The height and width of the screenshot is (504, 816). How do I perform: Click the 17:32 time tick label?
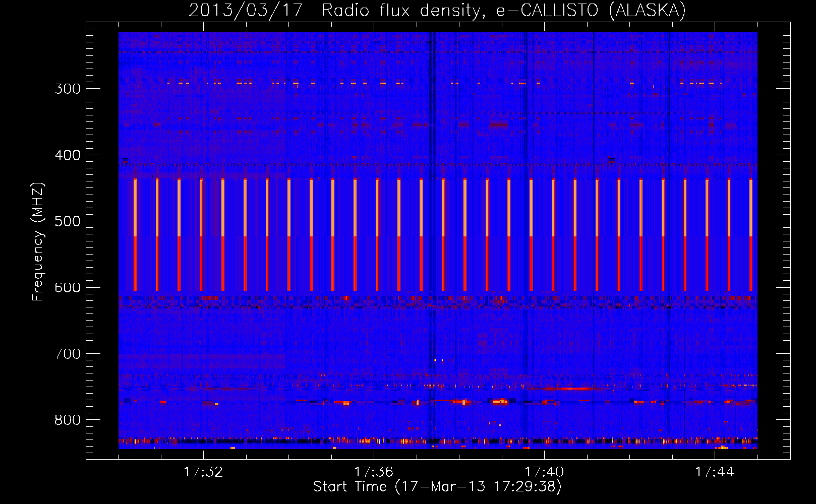coord(203,472)
